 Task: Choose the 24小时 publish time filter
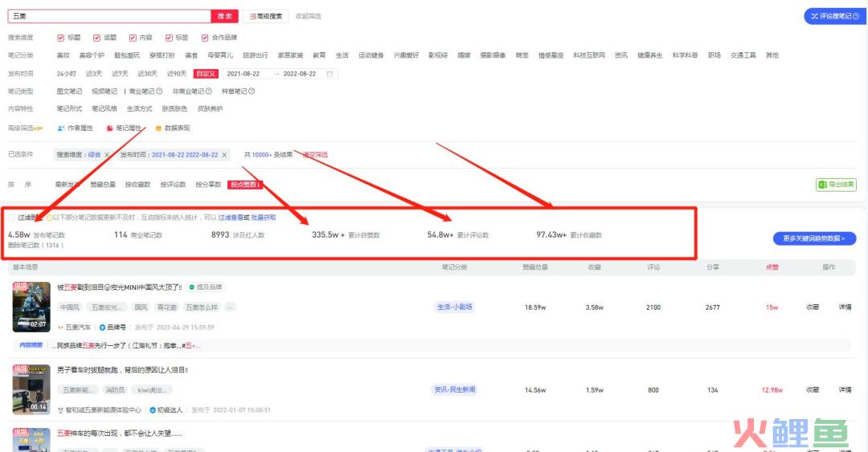coord(67,74)
